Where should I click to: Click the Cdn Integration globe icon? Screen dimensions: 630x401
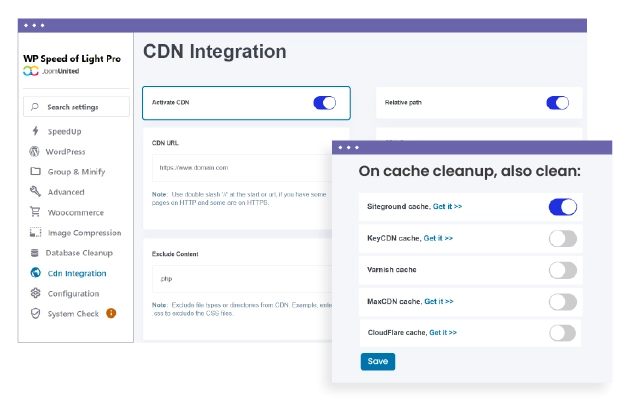[x=35, y=273]
